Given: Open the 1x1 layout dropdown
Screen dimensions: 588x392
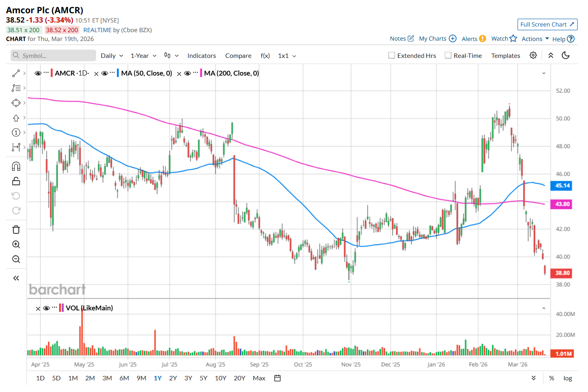Looking at the screenshot, I should (287, 56).
